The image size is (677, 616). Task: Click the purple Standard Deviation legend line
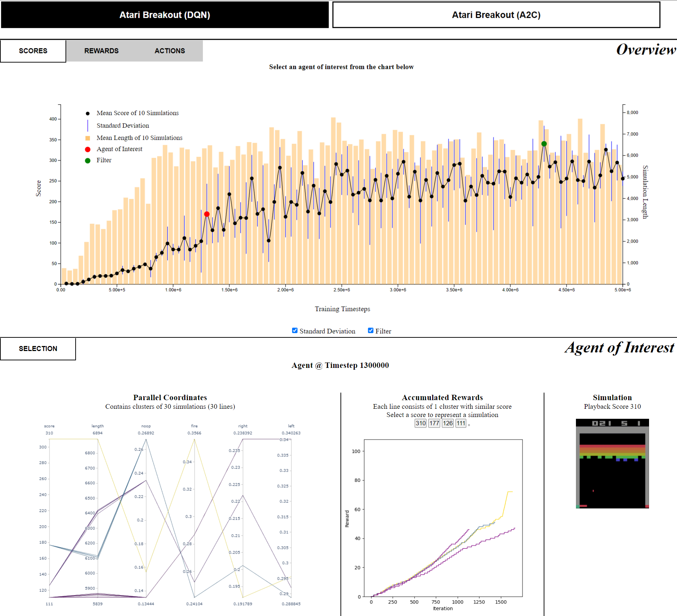point(87,125)
